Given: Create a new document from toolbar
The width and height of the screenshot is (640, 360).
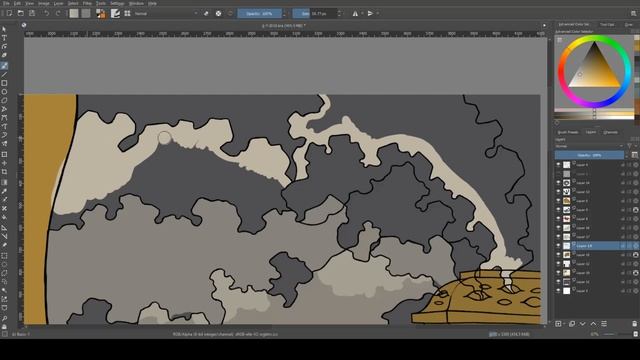Looking at the screenshot, I should coord(9,13).
